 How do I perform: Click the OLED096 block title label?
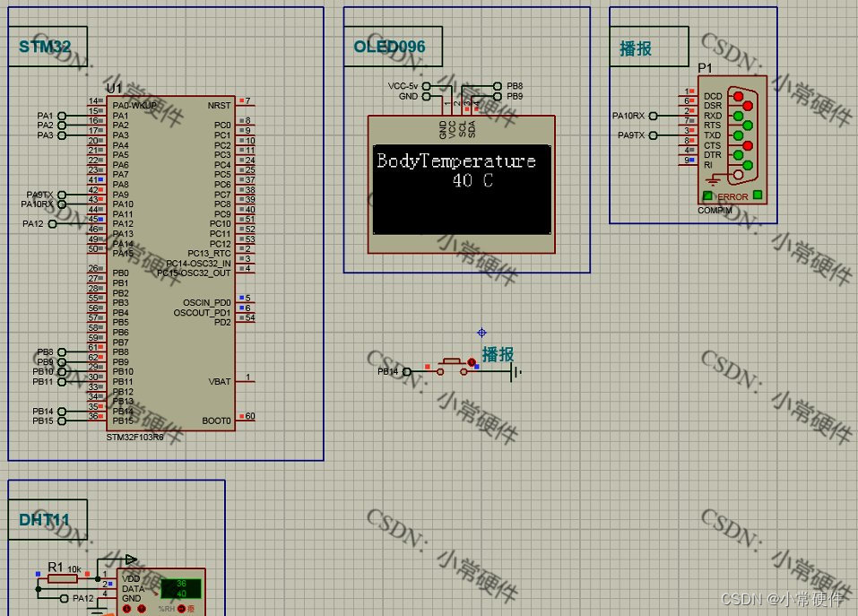pyautogui.click(x=389, y=47)
